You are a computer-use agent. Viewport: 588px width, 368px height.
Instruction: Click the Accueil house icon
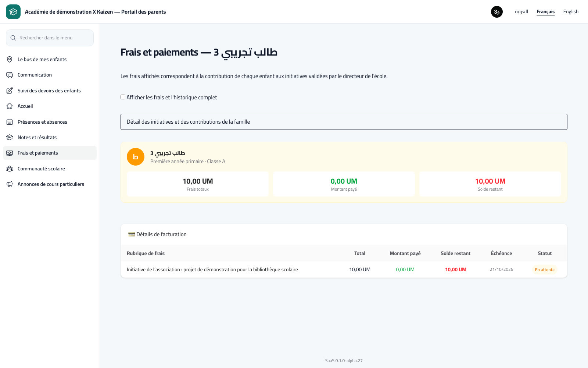[x=10, y=106]
